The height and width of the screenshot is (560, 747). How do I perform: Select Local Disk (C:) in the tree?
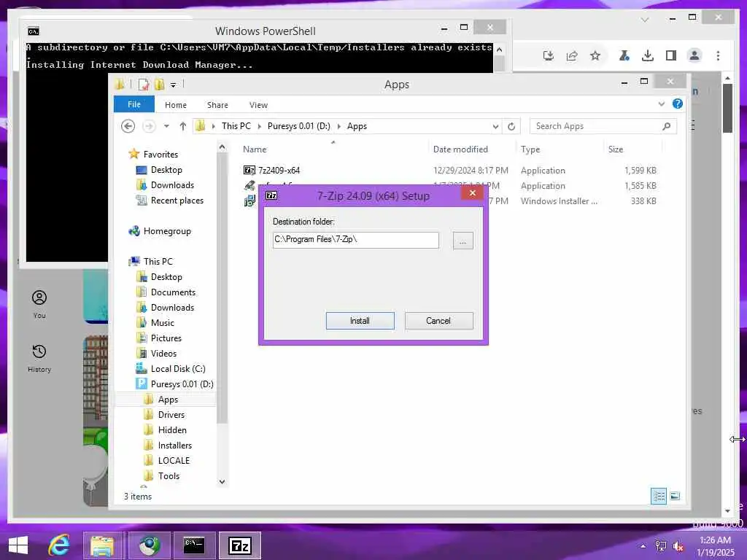click(178, 368)
